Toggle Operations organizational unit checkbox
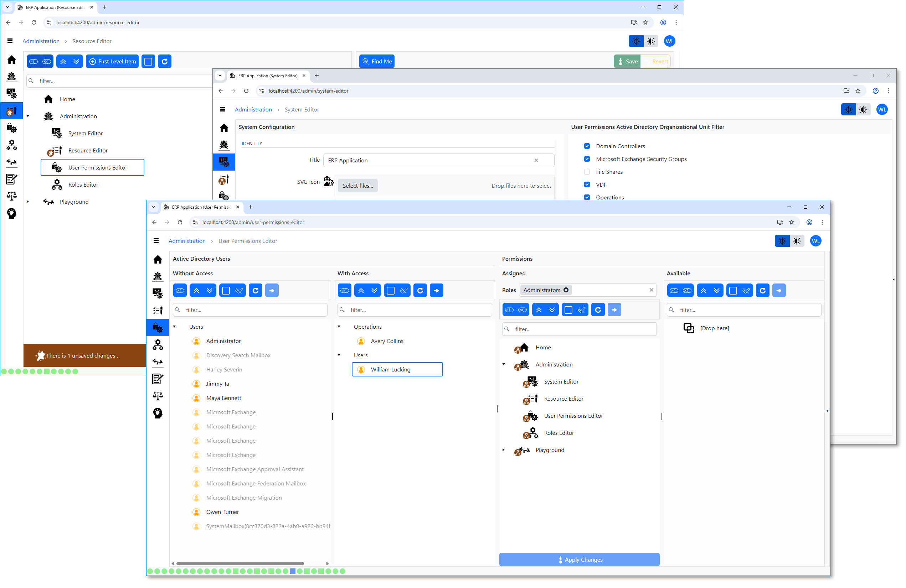 pos(587,197)
